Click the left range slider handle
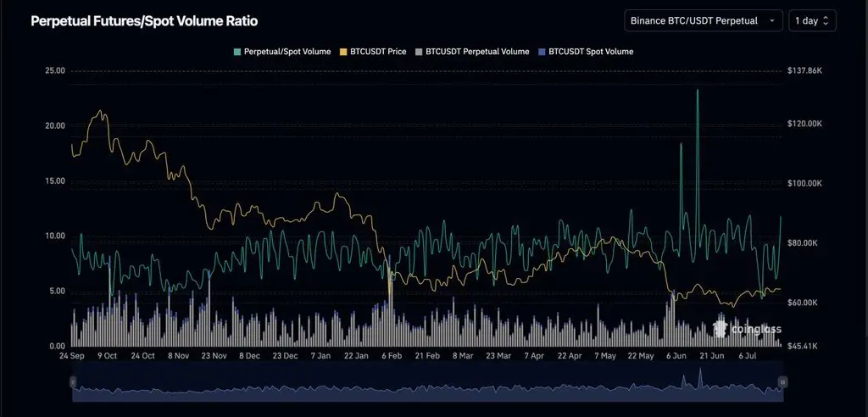Image resolution: width=868 pixels, height=417 pixels. tap(73, 381)
